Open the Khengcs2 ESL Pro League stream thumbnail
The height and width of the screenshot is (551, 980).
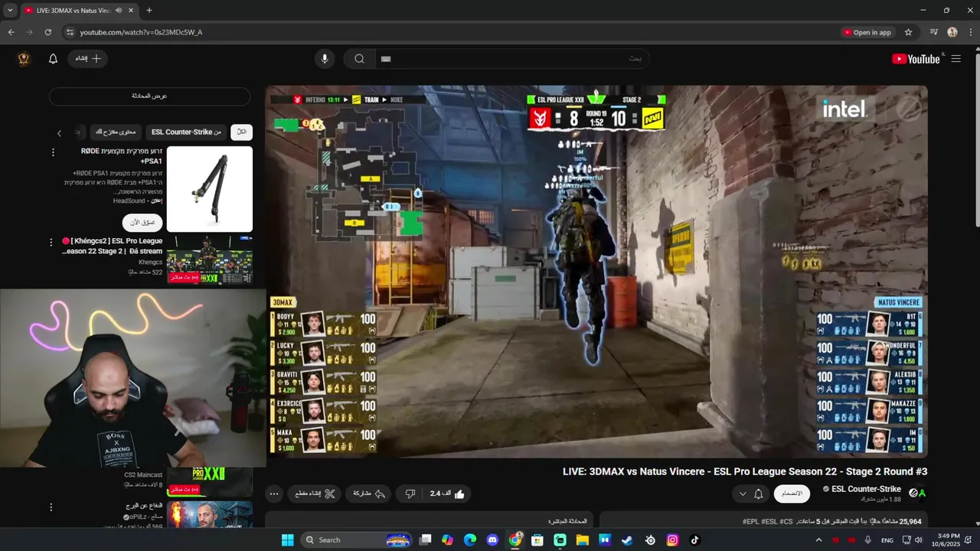tap(210, 261)
